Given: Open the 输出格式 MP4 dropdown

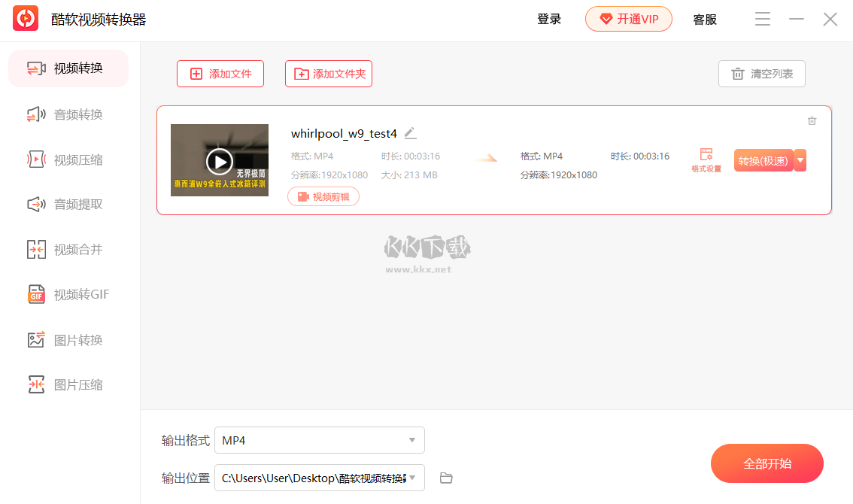Looking at the screenshot, I should (x=320, y=440).
